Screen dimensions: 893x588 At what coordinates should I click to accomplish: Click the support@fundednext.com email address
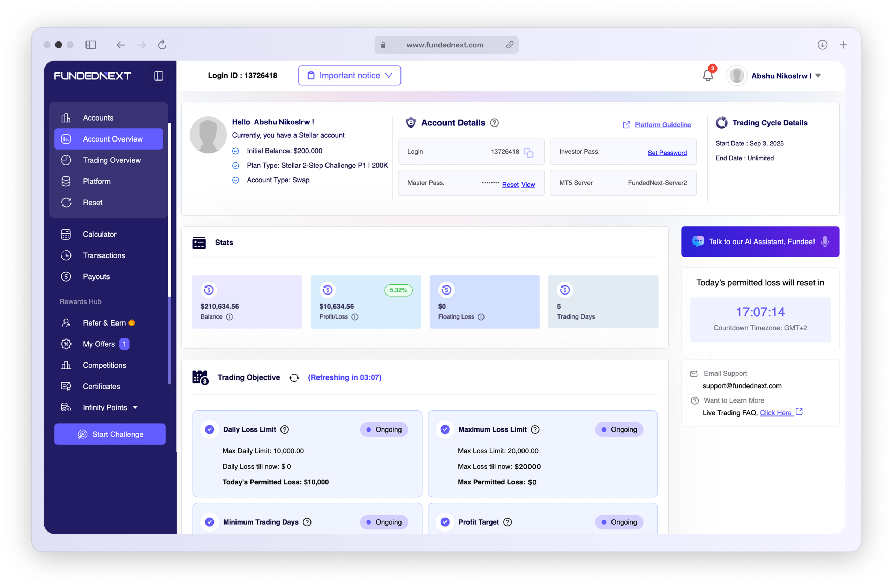tap(742, 386)
